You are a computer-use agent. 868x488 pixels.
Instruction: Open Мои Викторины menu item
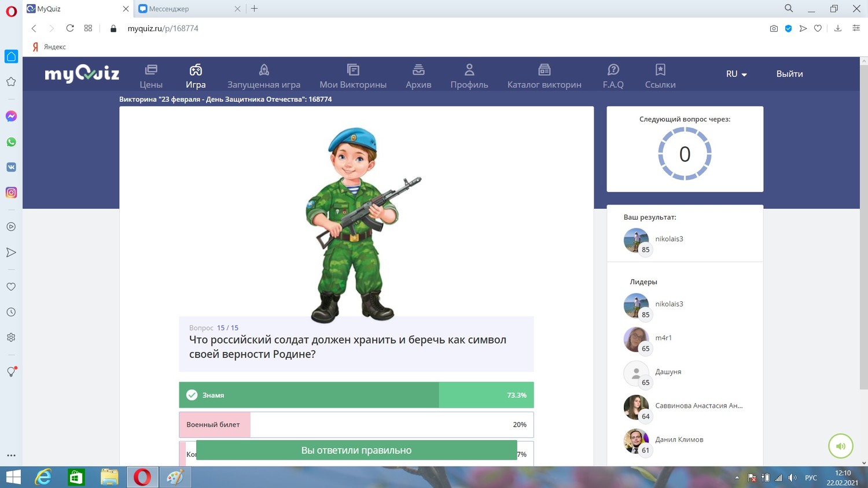pos(353,77)
